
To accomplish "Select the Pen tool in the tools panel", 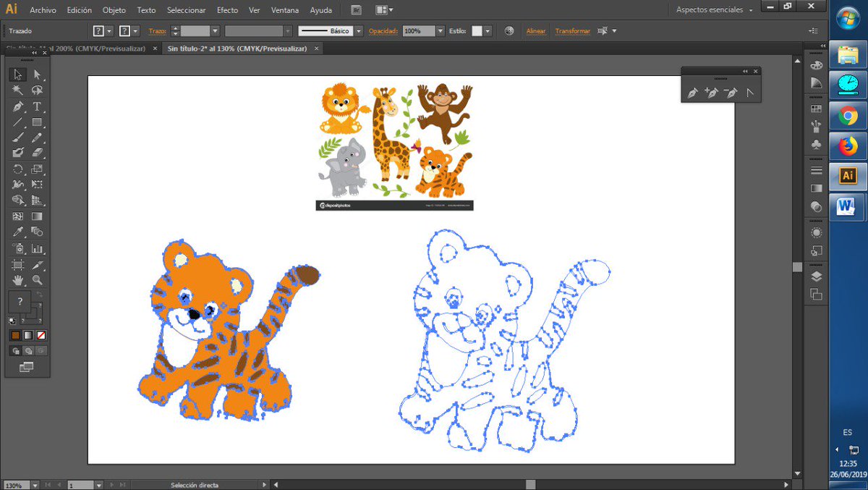I will pyautogui.click(x=18, y=106).
